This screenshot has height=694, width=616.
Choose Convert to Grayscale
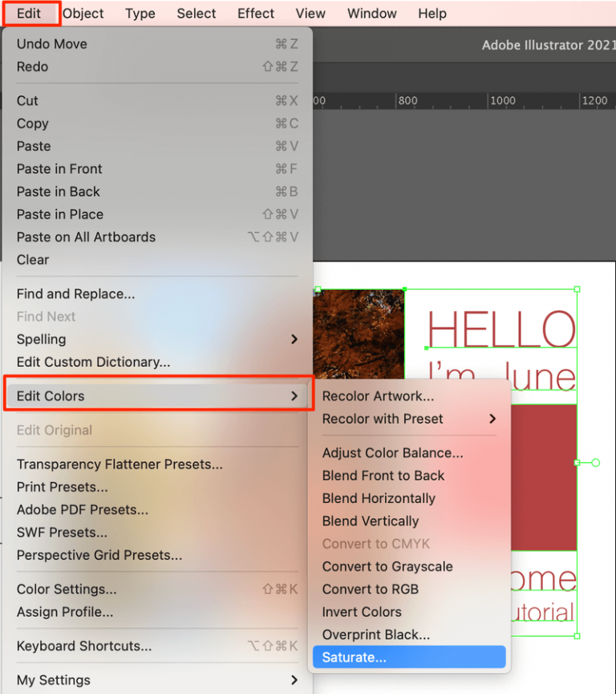point(409,566)
